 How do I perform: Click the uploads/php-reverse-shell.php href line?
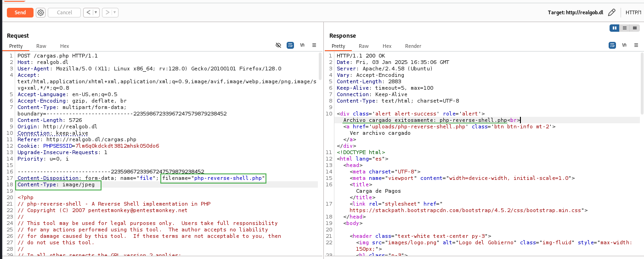[450, 127]
